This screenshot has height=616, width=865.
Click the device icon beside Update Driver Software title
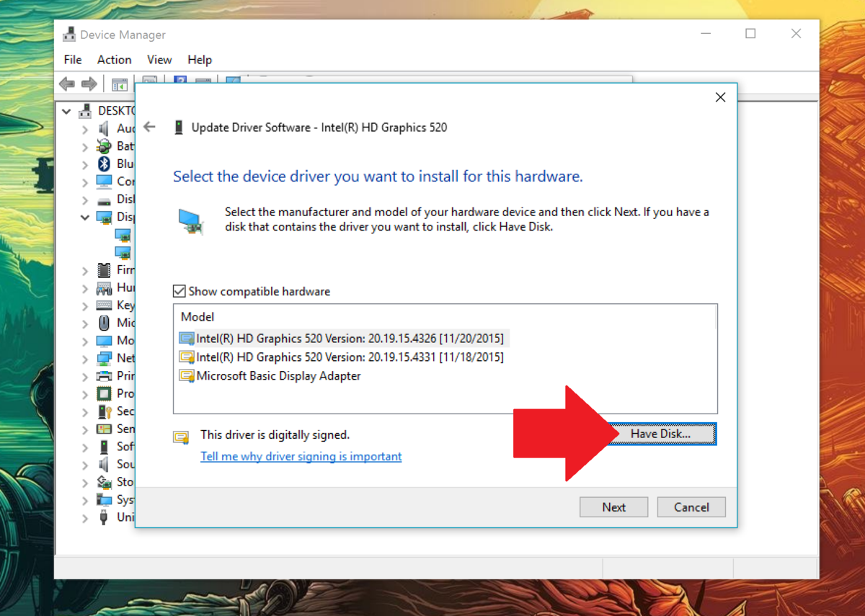[179, 128]
